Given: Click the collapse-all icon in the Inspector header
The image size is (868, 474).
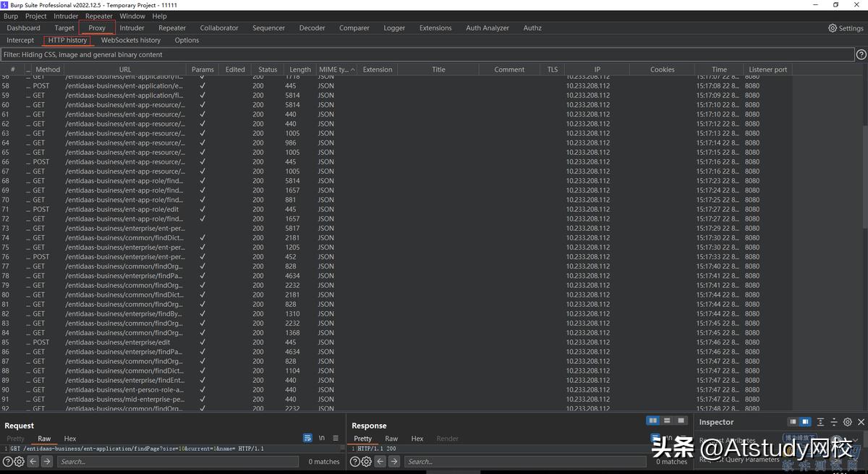Looking at the screenshot, I should [820, 422].
